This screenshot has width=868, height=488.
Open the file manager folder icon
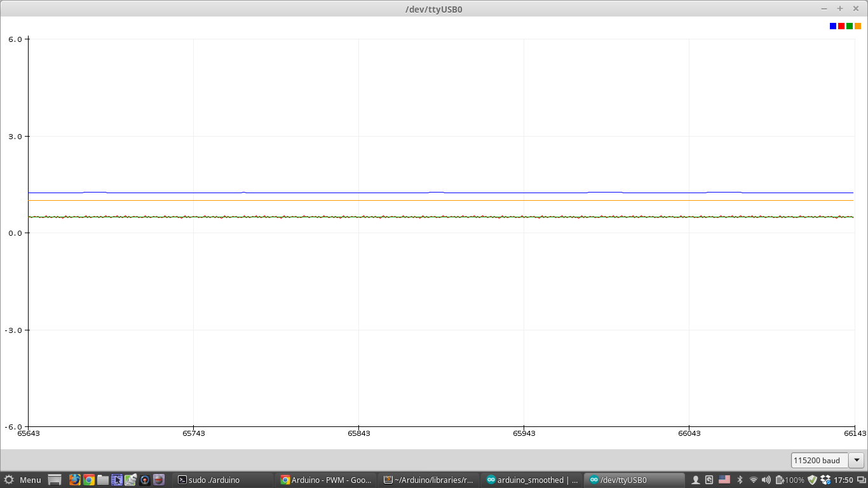click(103, 480)
